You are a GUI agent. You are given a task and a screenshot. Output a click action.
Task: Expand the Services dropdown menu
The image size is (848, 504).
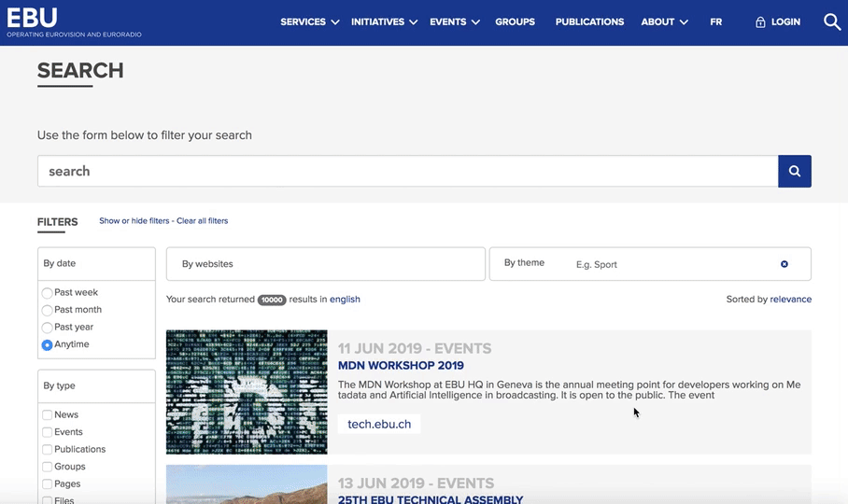click(309, 21)
